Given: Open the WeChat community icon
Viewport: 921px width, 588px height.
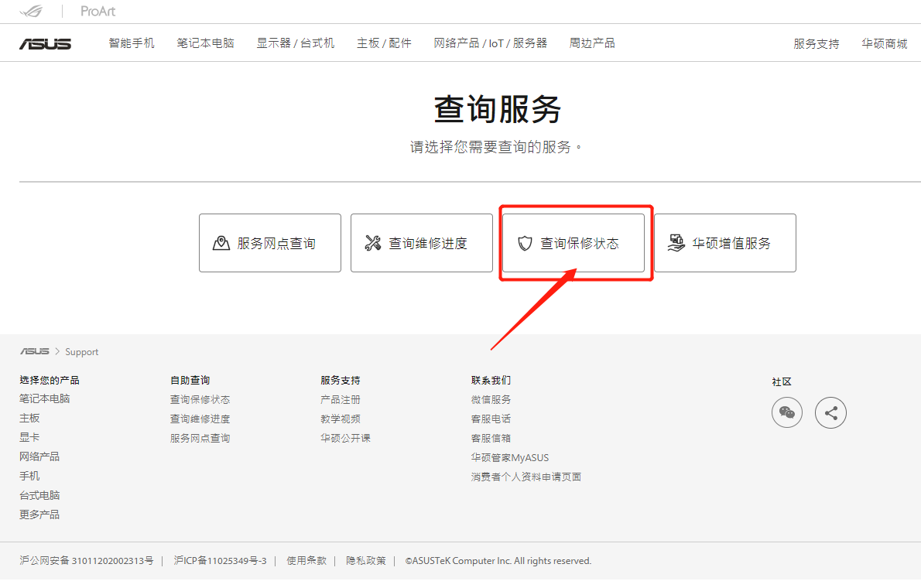Looking at the screenshot, I should click(786, 412).
